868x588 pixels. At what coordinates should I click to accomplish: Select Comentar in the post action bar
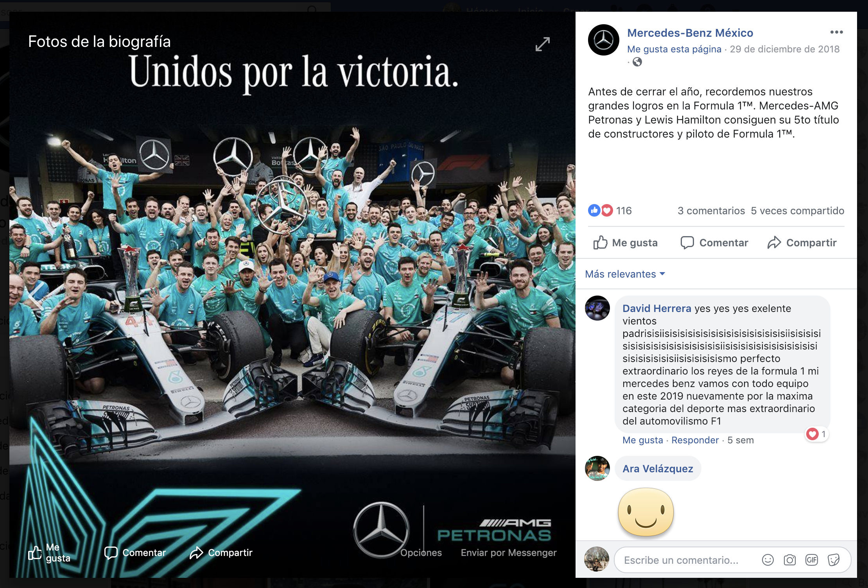point(714,243)
